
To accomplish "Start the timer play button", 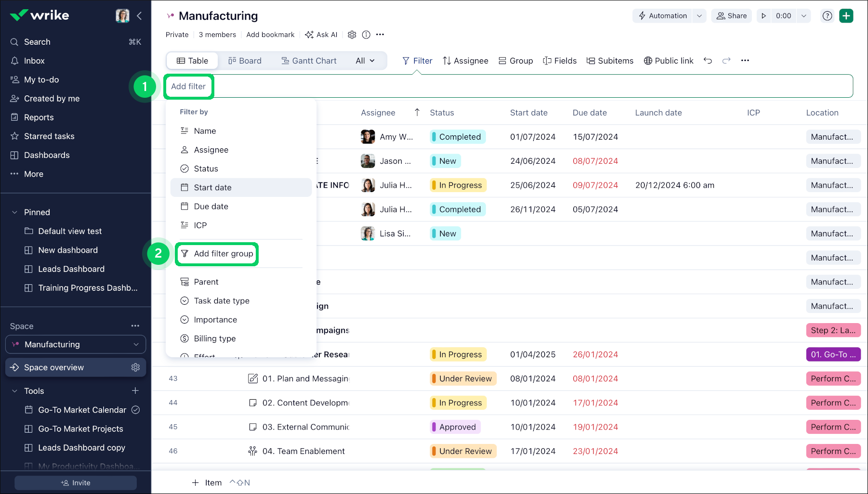I will [763, 16].
